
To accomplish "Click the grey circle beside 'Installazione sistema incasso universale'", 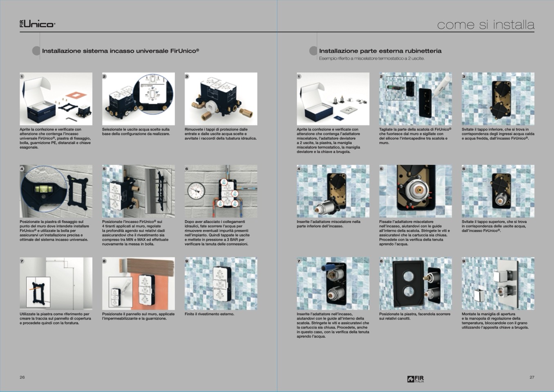I will (x=36, y=51).
